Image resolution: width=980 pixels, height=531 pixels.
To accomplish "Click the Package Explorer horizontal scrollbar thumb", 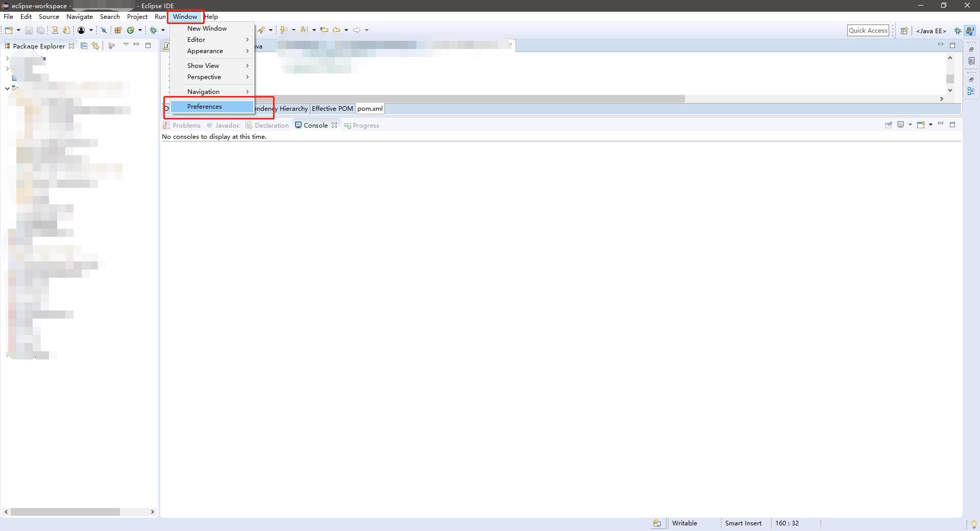I will [65, 512].
